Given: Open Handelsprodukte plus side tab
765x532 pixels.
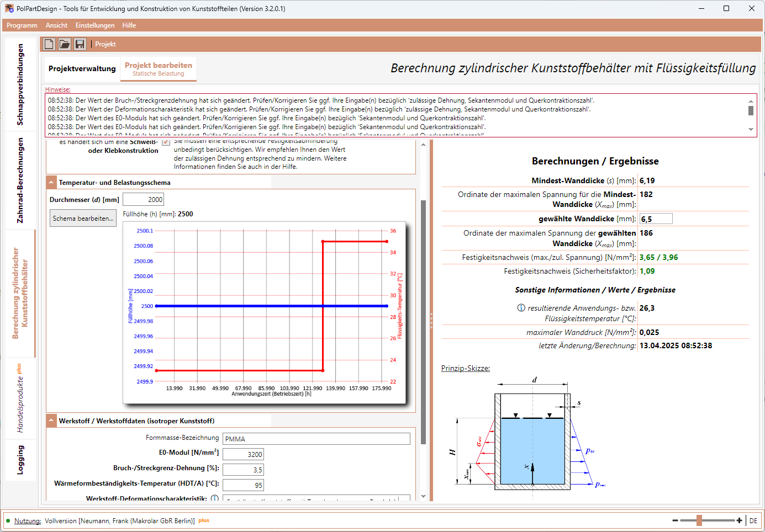Looking at the screenshot, I should click(x=20, y=398).
